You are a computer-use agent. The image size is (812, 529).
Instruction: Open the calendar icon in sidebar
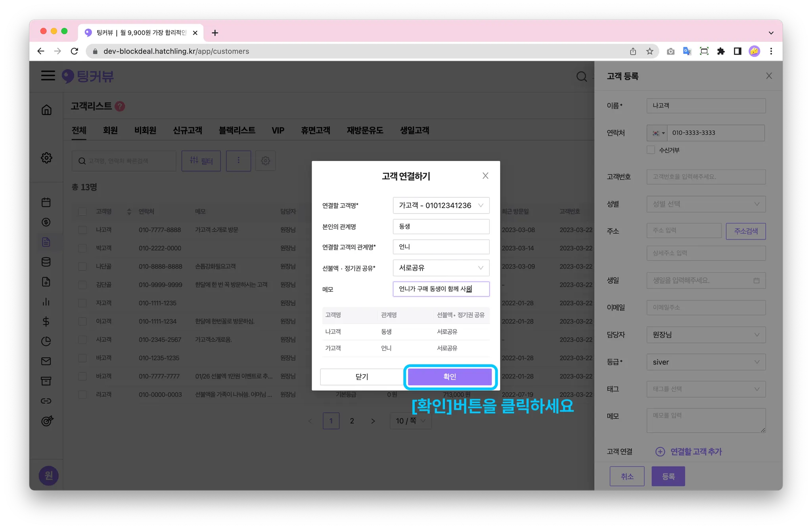[46, 202]
